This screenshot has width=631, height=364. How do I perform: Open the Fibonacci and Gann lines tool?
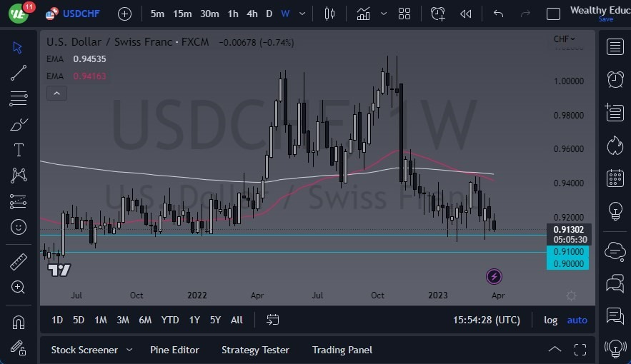18,98
